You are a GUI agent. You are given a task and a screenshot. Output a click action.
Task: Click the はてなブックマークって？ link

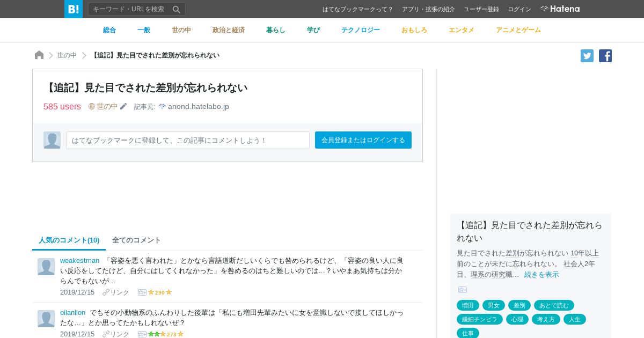(358, 9)
